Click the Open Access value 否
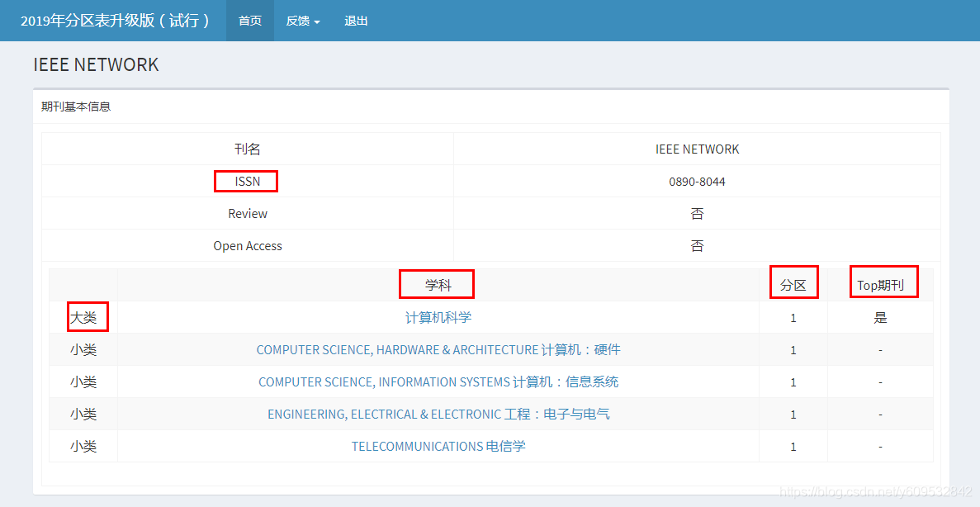 click(x=697, y=246)
